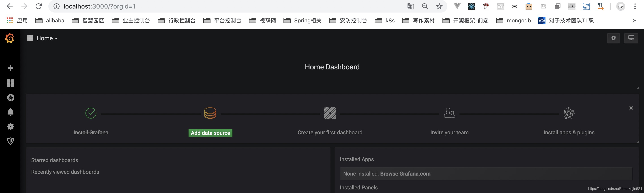
Task: Click the Vue devtools extension icon
Action: 457,6
